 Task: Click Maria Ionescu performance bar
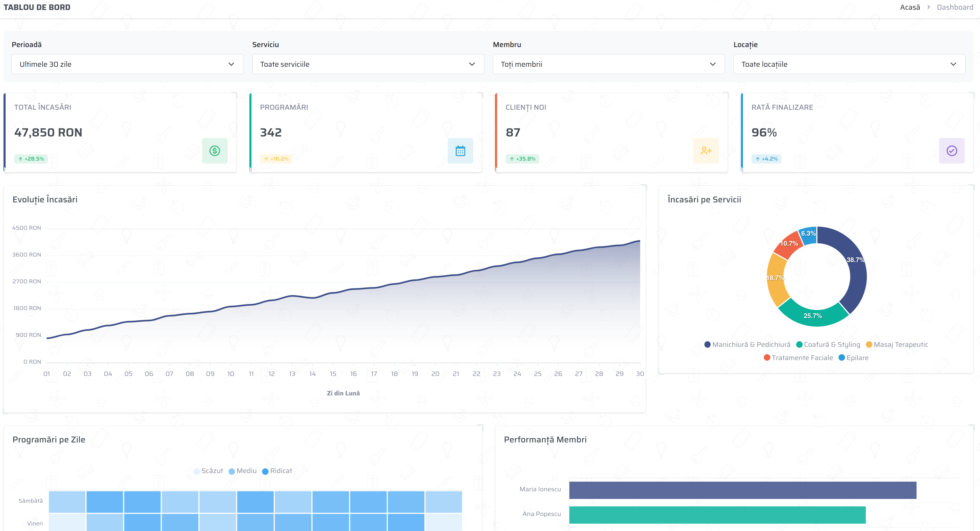[742, 490]
